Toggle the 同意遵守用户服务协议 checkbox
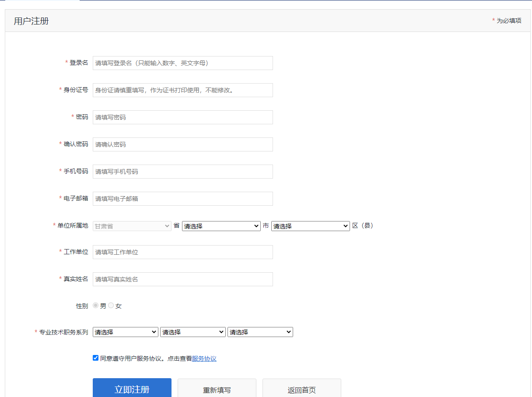 point(95,358)
